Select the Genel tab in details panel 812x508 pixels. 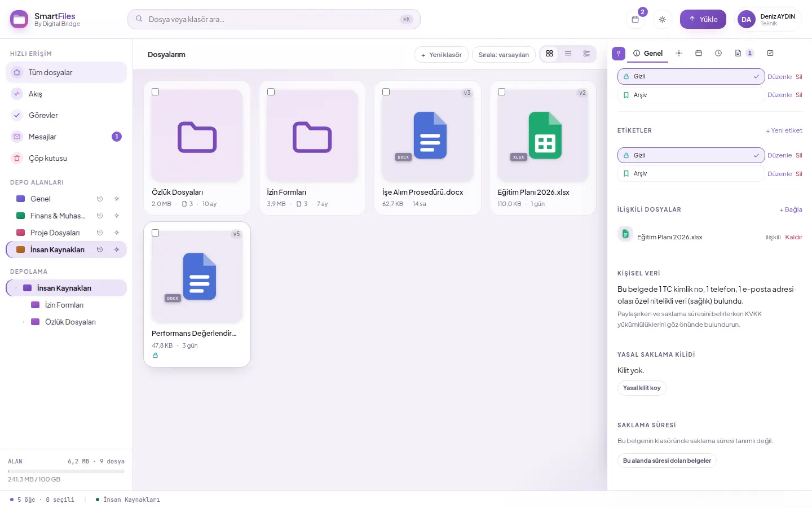648,54
